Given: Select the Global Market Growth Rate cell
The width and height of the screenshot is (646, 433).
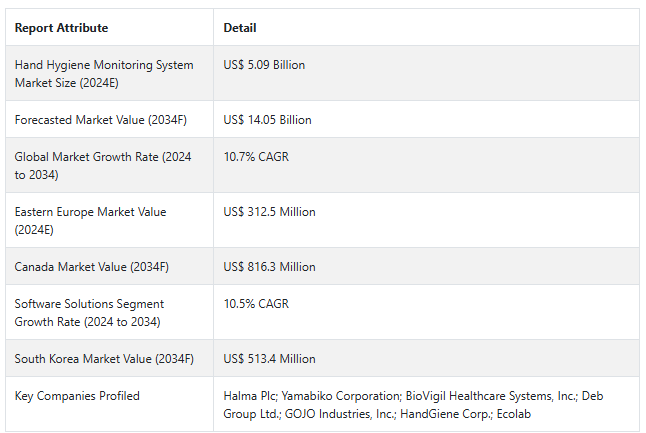Looking at the screenshot, I should pyautogui.click(x=103, y=166).
